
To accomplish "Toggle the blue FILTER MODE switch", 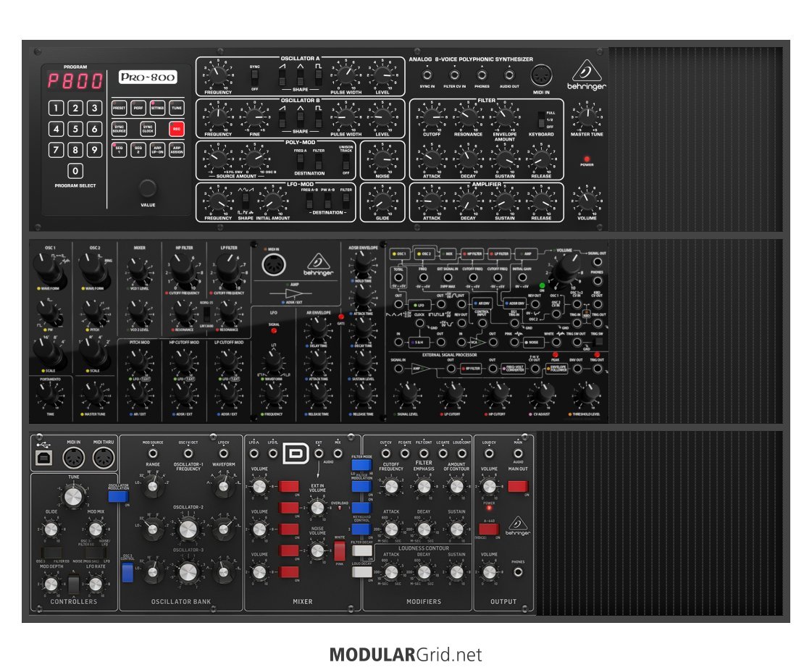I will click(361, 465).
